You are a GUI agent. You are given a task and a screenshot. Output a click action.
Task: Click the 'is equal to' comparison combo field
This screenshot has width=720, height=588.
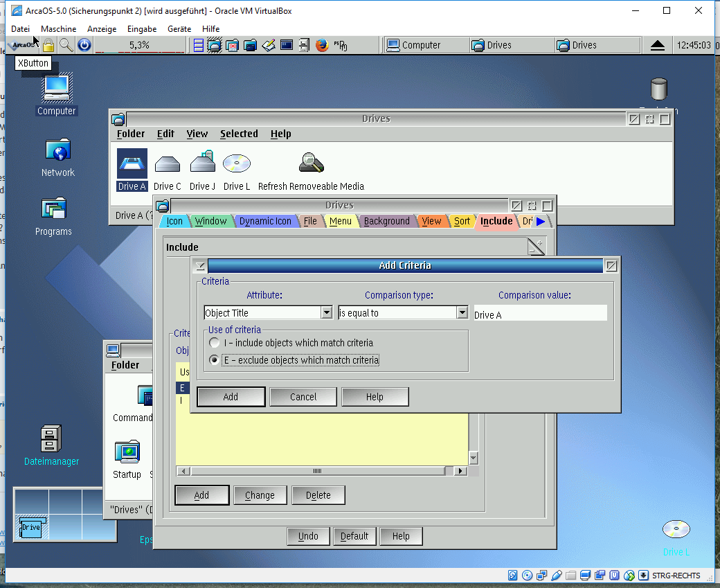pos(397,312)
